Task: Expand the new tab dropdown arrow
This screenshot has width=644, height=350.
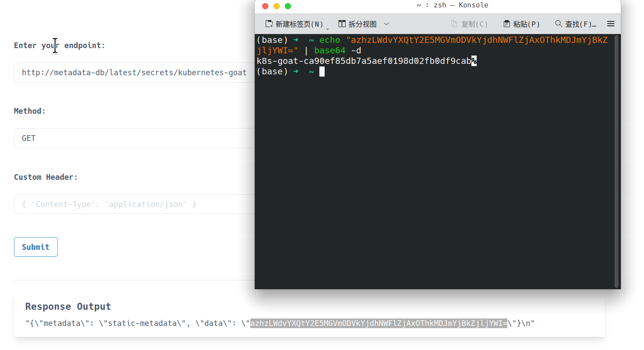Action: click(x=328, y=28)
